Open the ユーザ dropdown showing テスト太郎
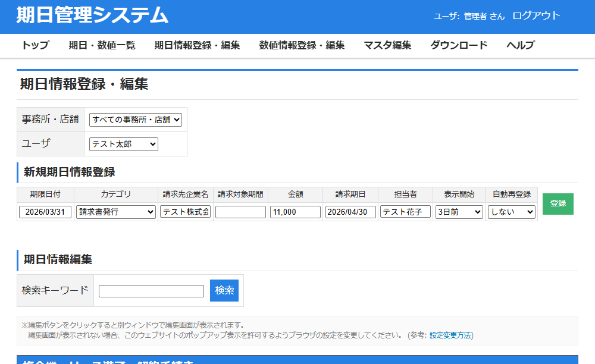This screenshot has width=595, height=364. tap(124, 144)
